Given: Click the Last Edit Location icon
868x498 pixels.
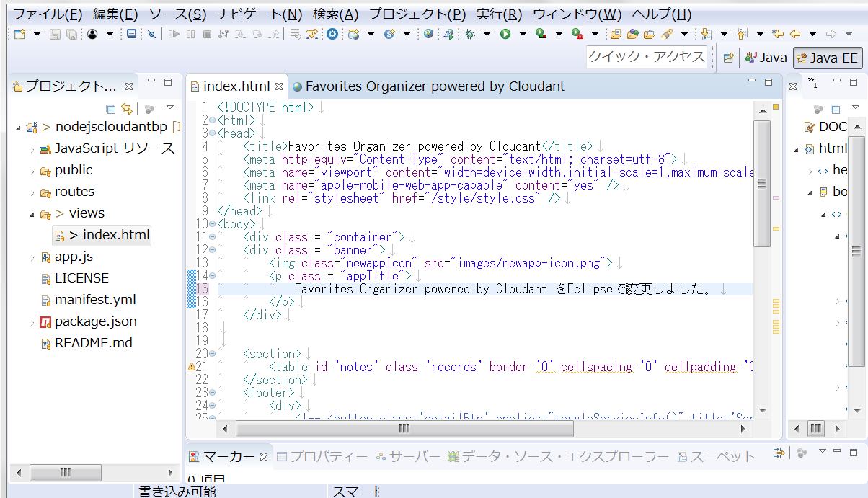Looking at the screenshot, I should 777,34.
